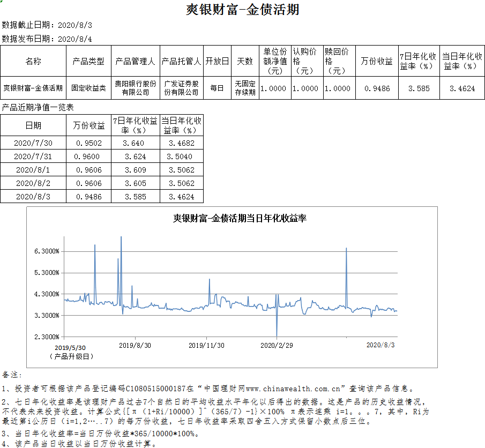This screenshot has width=485, height=448.
Task: Select the 数据截止日期 2020/8/3 line
Action: pos(47,25)
